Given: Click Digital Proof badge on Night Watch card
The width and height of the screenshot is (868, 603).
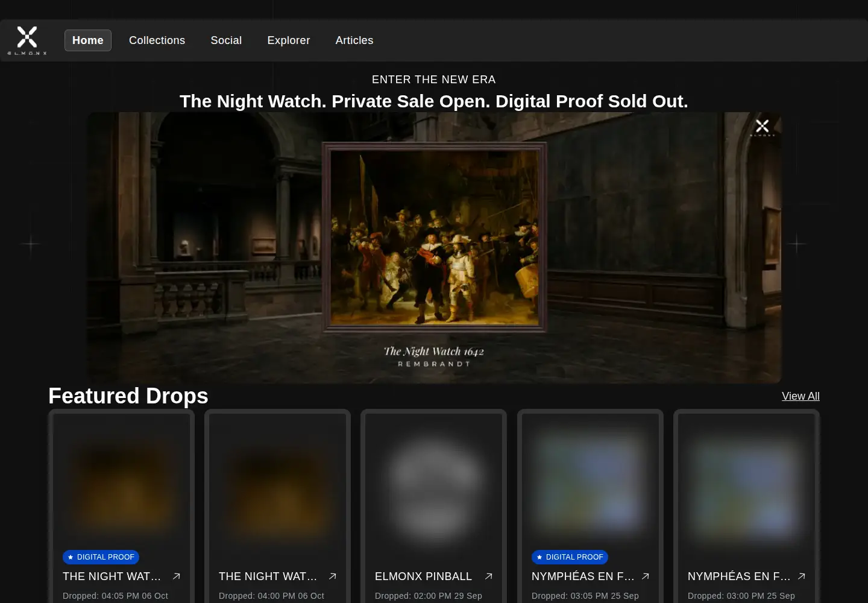Looking at the screenshot, I should click(101, 557).
